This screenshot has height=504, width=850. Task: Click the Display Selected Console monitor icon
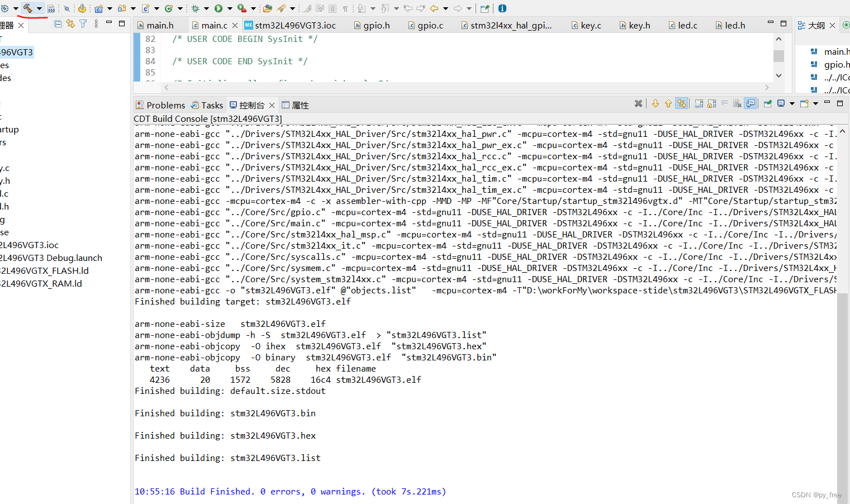pyautogui.click(x=781, y=103)
